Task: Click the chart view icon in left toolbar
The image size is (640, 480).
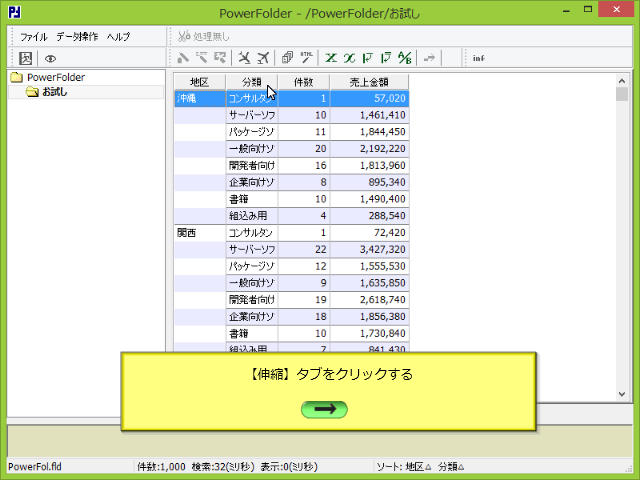Action: (x=25, y=58)
